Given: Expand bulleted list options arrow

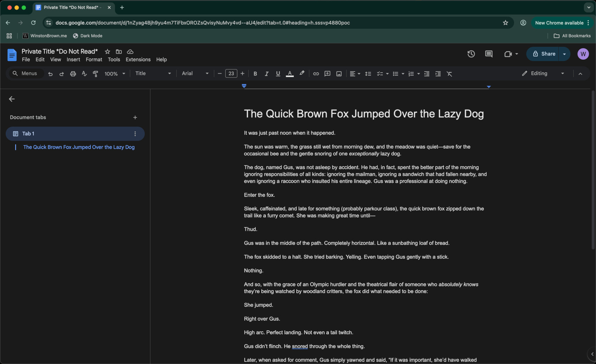Looking at the screenshot, I should 403,74.
